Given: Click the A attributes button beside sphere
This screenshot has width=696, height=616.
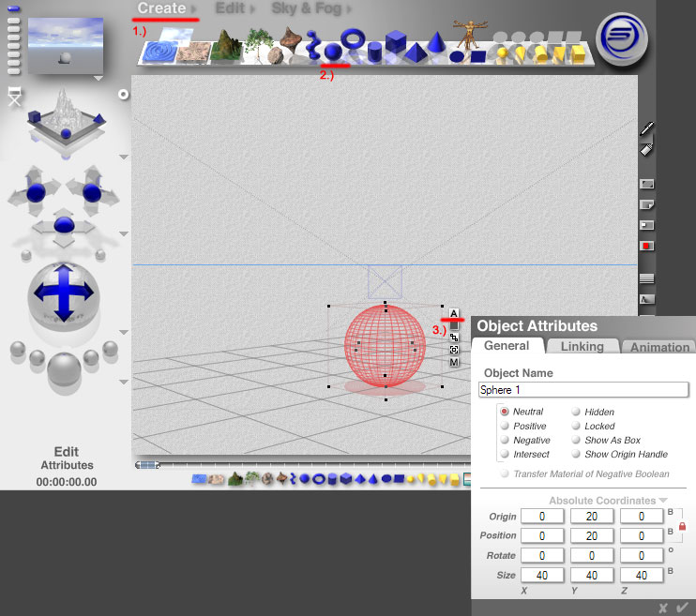Looking at the screenshot, I should click(454, 314).
